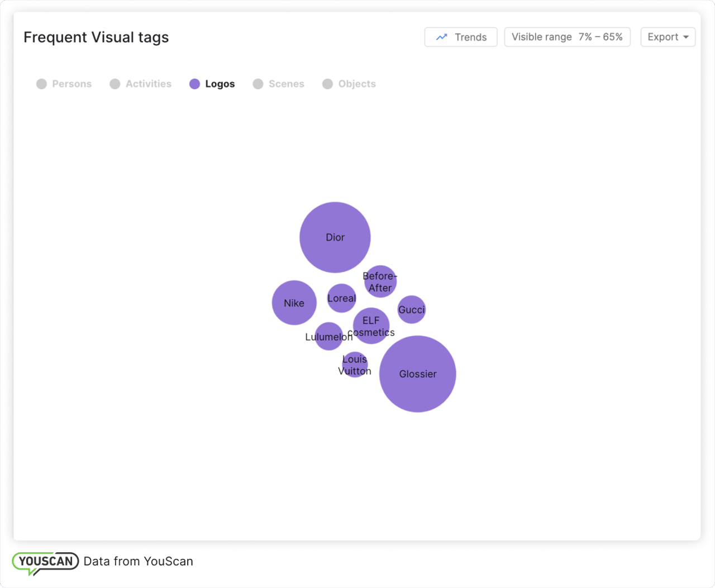Select the Nike bubble

coord(294,303)
